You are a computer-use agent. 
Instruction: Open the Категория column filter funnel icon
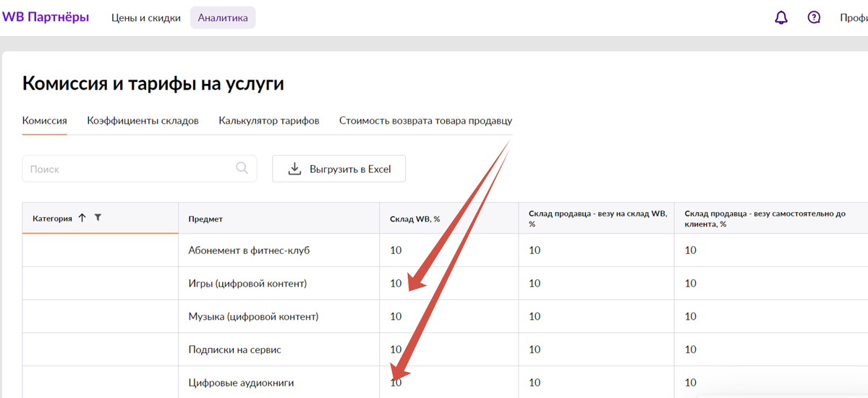[x=98, y=218]
